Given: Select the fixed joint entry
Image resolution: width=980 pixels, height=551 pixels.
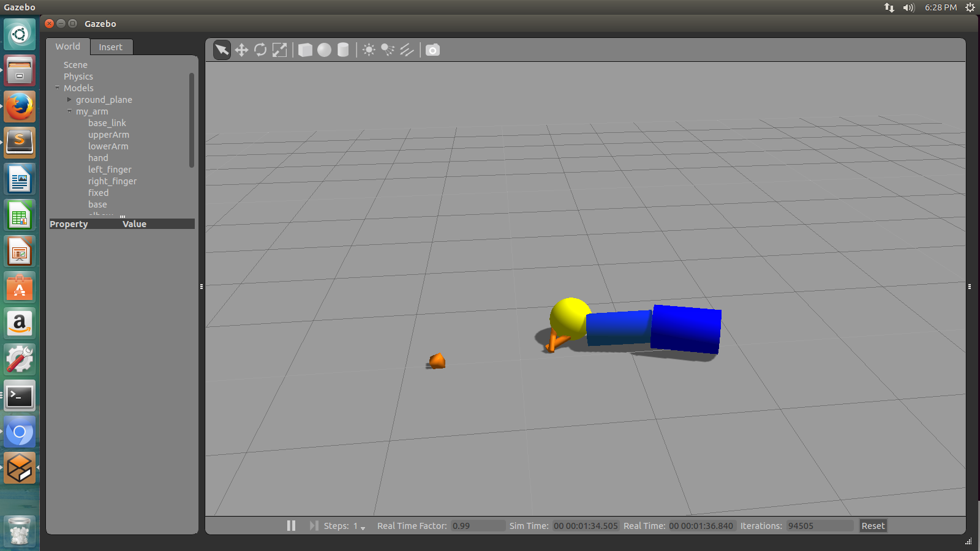Looking at the screenshot, I should tap(98, 193).
